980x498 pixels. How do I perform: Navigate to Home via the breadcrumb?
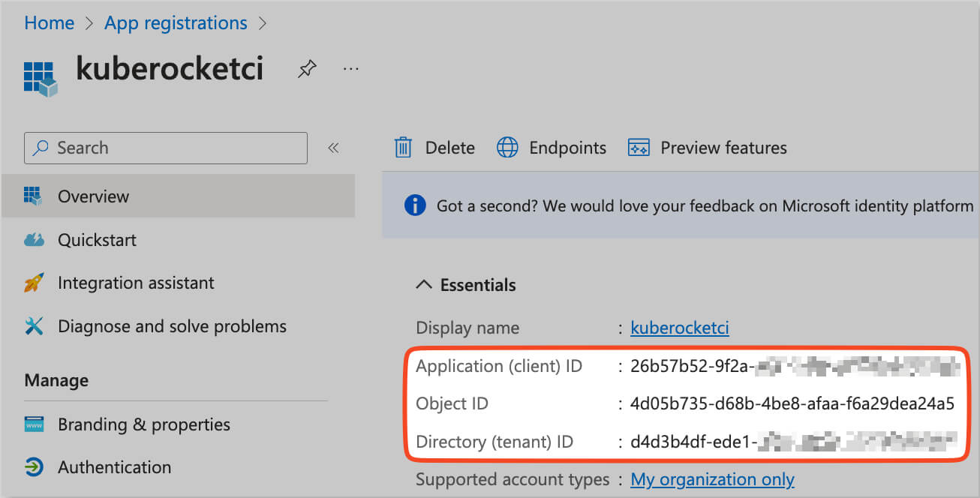coord(48,22)
